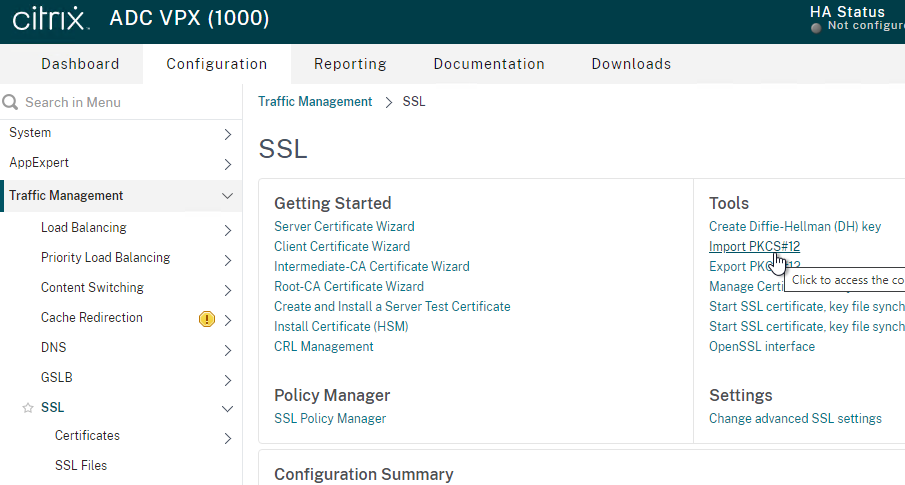Open SSL Files in the sidebar
The height and width of the screenshot is (485, 905).
81,465
